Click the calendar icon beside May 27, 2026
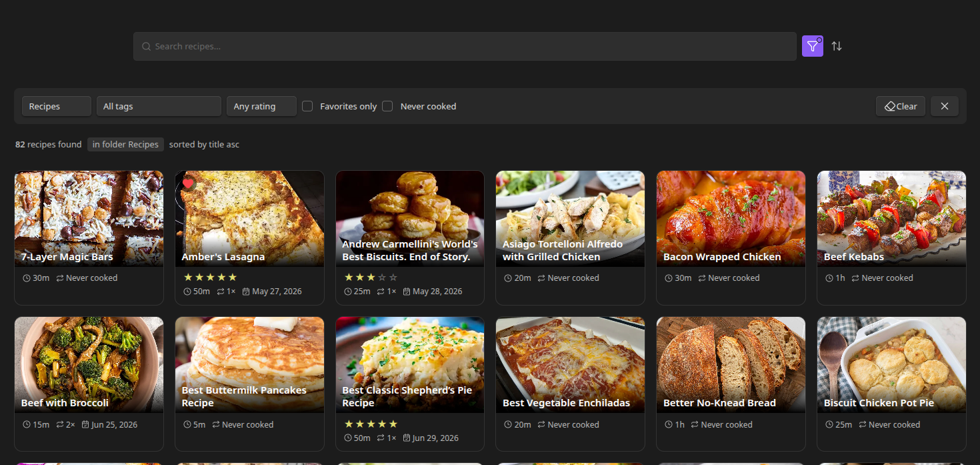980x465 pixels. (x=246, y=292)
